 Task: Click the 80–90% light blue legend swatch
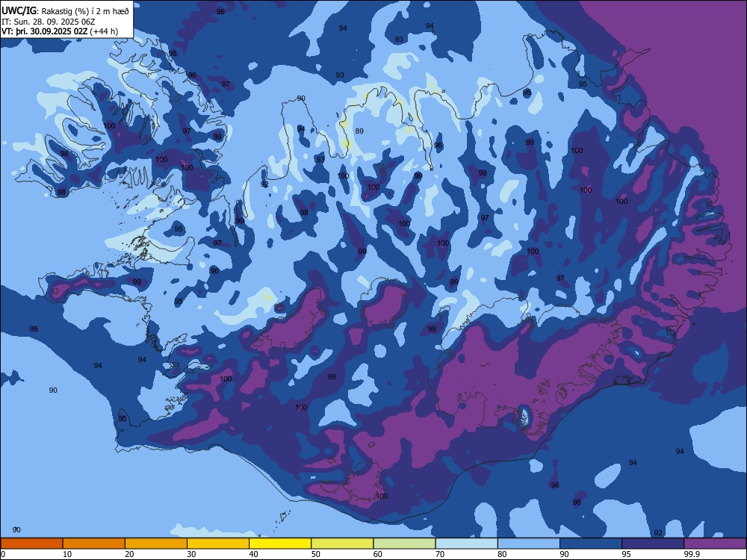pyautogui.click(x=529, y=544)
